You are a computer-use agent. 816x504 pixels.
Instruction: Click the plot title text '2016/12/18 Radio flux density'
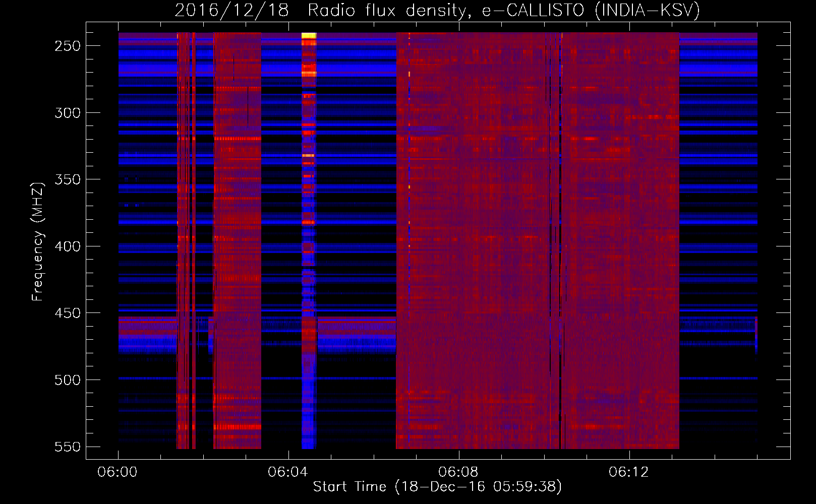coord(319,10)
